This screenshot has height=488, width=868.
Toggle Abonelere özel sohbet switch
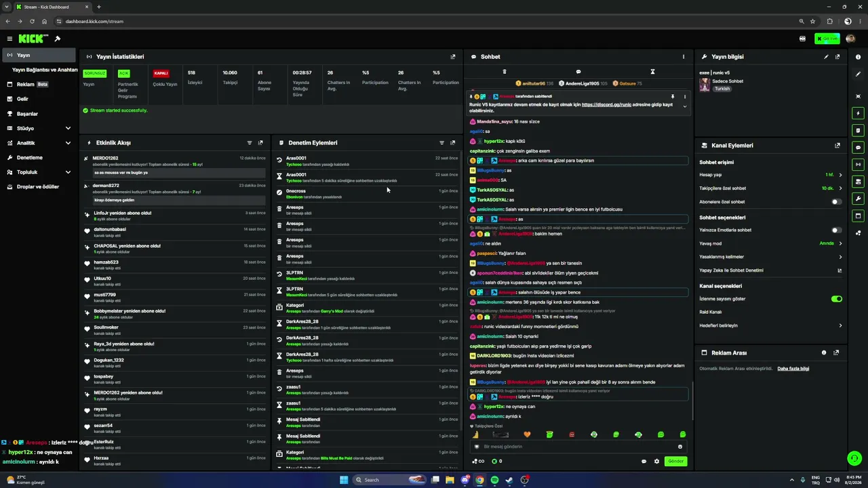837,202
